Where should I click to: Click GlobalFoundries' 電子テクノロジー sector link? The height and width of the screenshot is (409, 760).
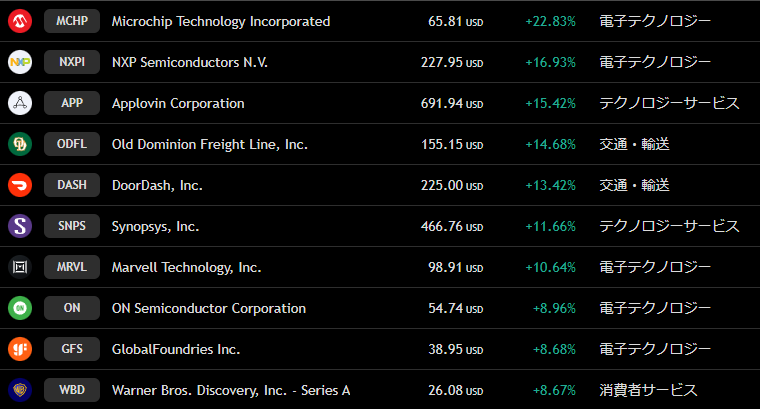(655, 349)
